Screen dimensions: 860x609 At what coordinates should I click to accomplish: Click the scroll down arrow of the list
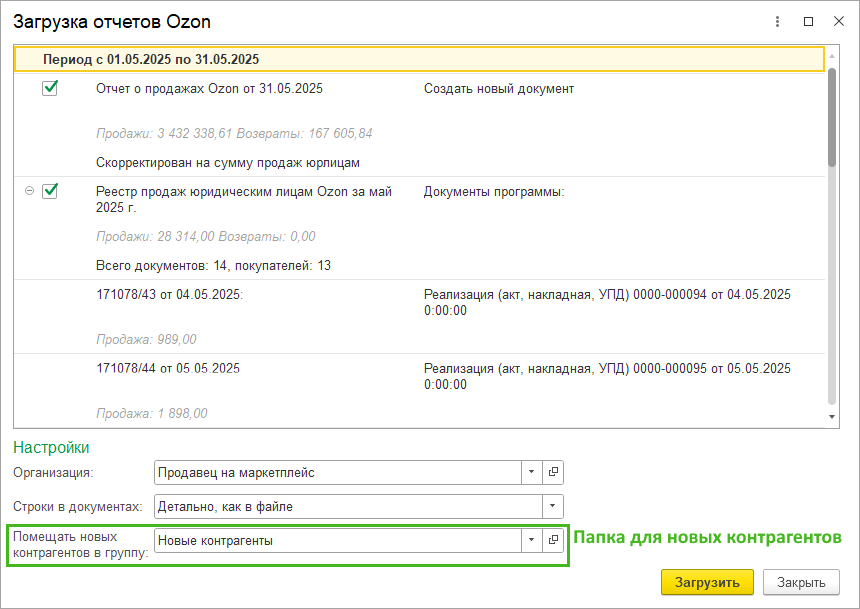coord(832,417)
